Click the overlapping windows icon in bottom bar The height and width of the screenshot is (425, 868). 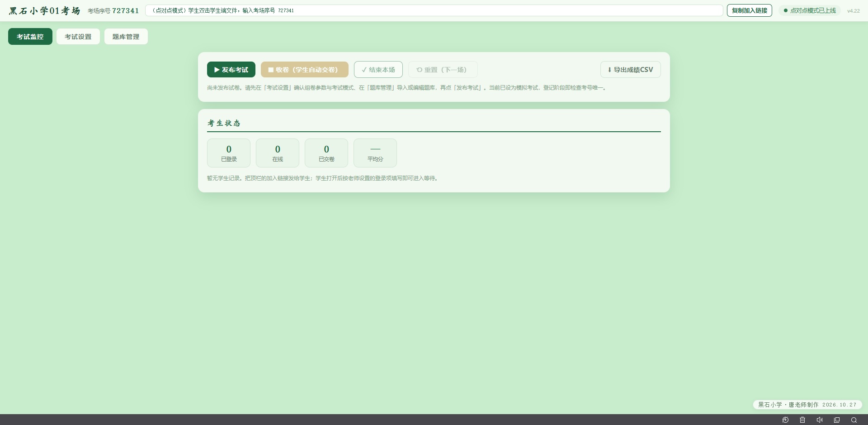[837, 420]
